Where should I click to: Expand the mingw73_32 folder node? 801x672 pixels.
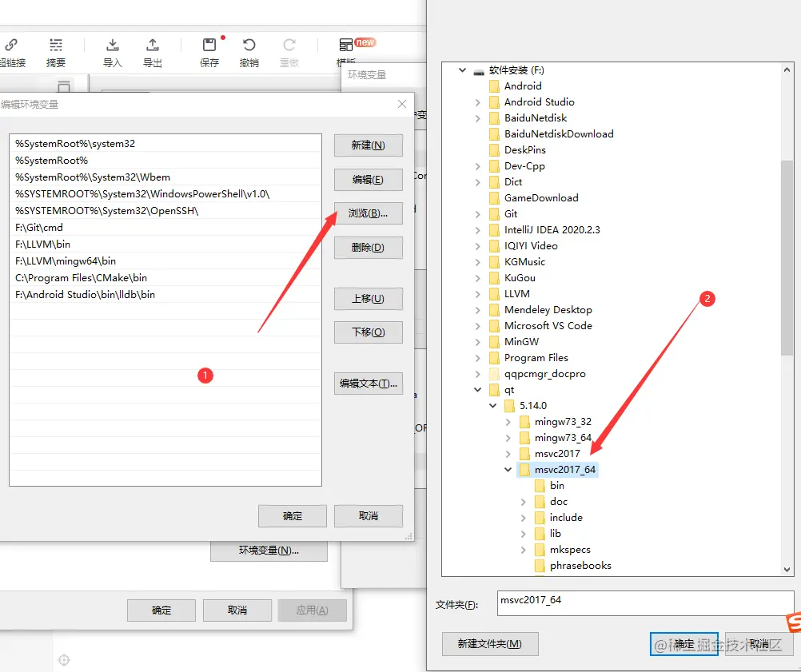[x=508, y=422]
